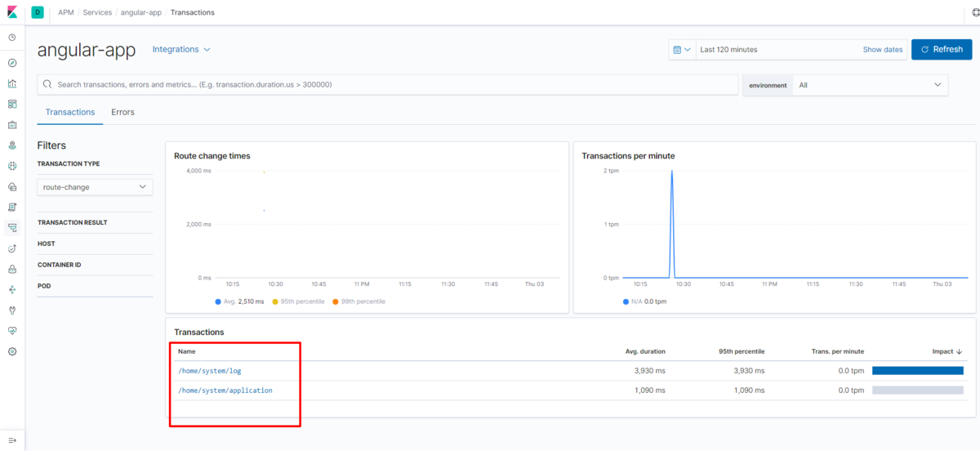Screen dimensions: 980x451
Task: Open Infrastructure in the side navigation
Action: pos(12,186)
